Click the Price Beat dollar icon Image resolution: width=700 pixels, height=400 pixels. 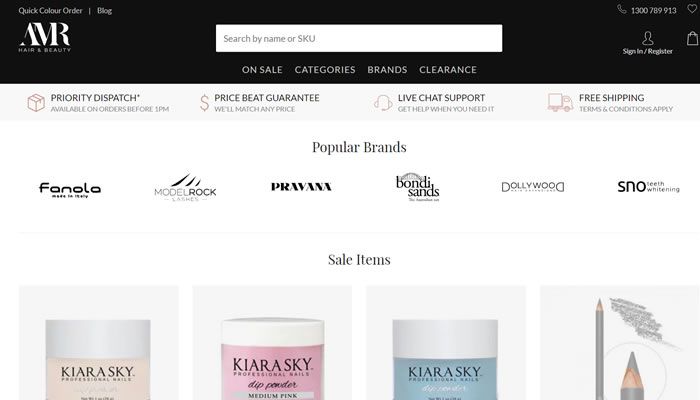pyautogui.click(x=204, y=103)
